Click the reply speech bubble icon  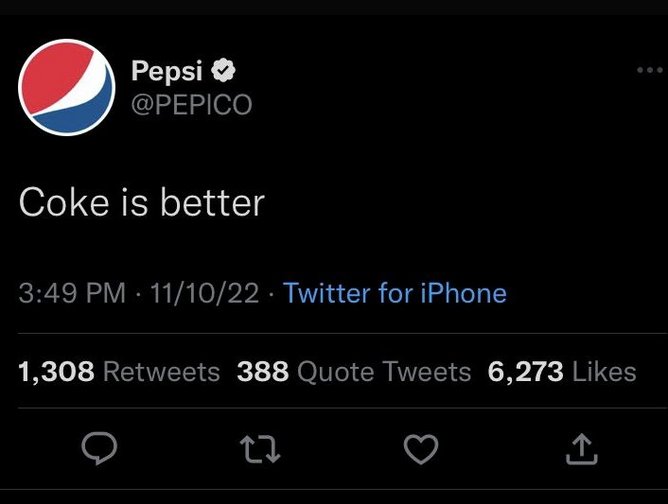click(99, 449)
